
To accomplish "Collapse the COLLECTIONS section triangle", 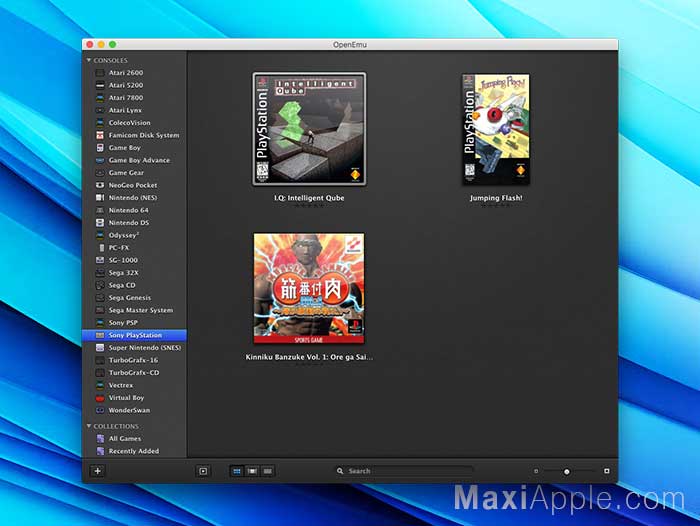I will [x=89, y=426].
